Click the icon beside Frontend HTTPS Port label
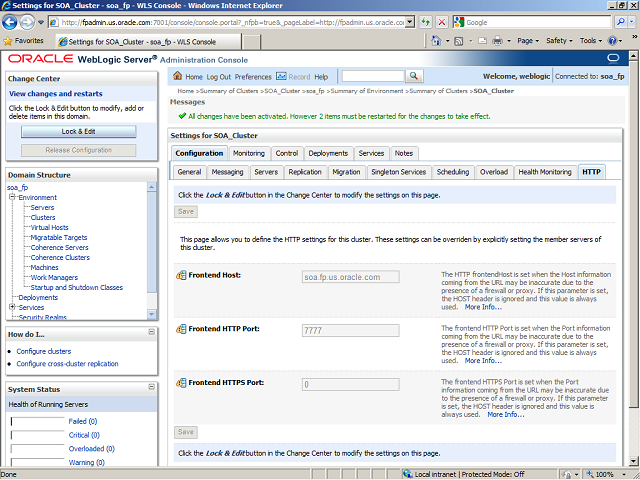This screenshot has width=640, height=480. [x=181, y=383]
